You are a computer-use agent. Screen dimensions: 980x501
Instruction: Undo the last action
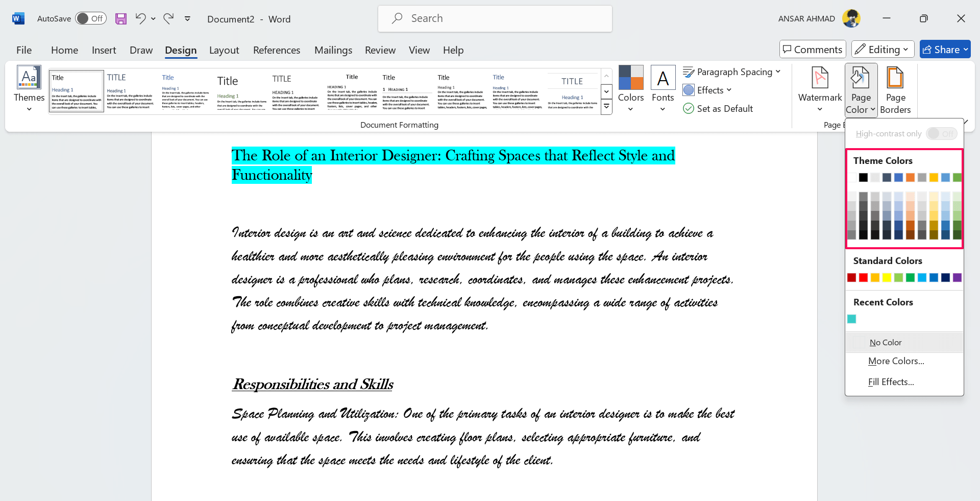[x=140, y=19]
